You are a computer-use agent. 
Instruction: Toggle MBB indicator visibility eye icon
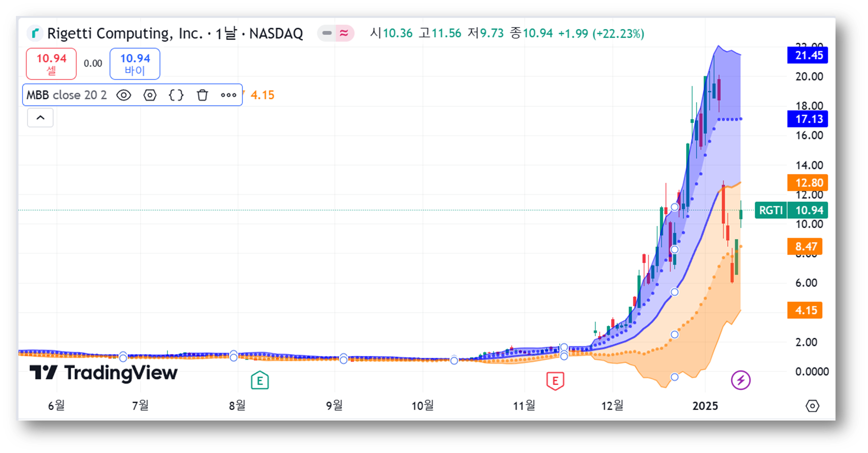point(124,95)
